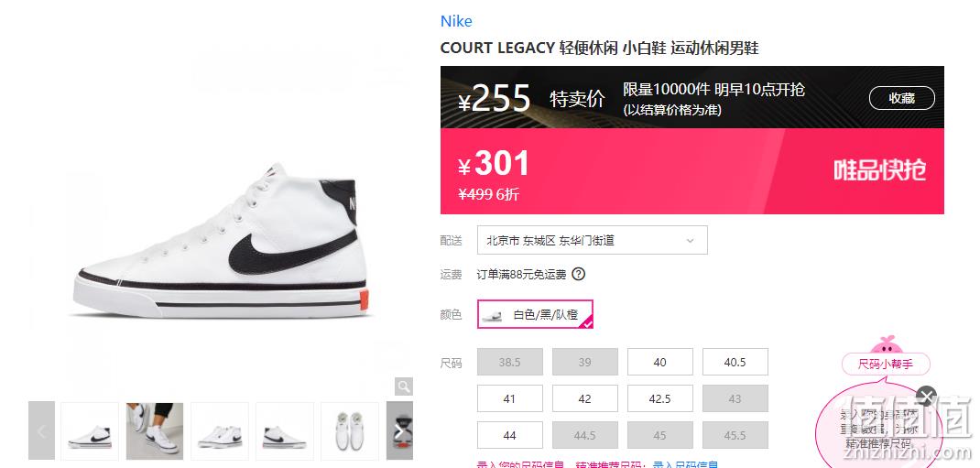The height and width of the screenshot is (468, 980).
Task: Open the Nike brand link
Action: 456,21
